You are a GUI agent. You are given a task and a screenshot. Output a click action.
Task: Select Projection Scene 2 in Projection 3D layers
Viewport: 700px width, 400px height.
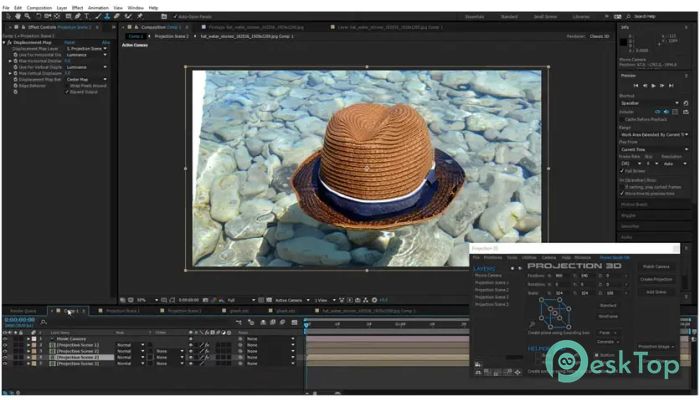(492, 290)
